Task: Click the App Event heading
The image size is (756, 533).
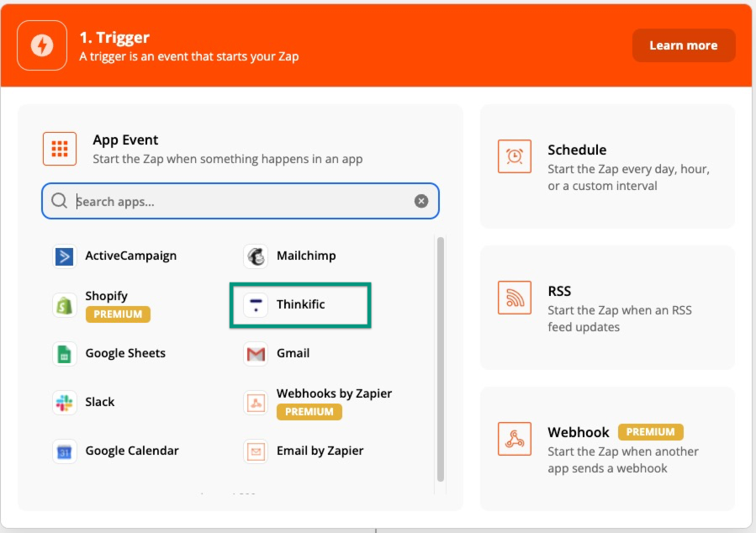Action: pos(125,140)
